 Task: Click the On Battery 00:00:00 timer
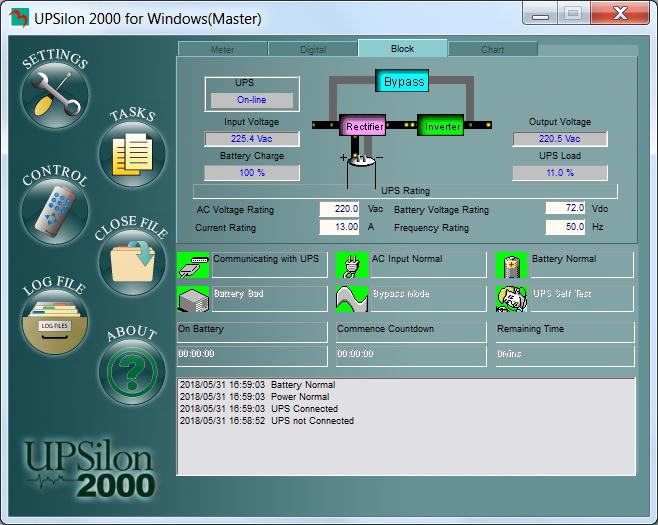point(252,356)
